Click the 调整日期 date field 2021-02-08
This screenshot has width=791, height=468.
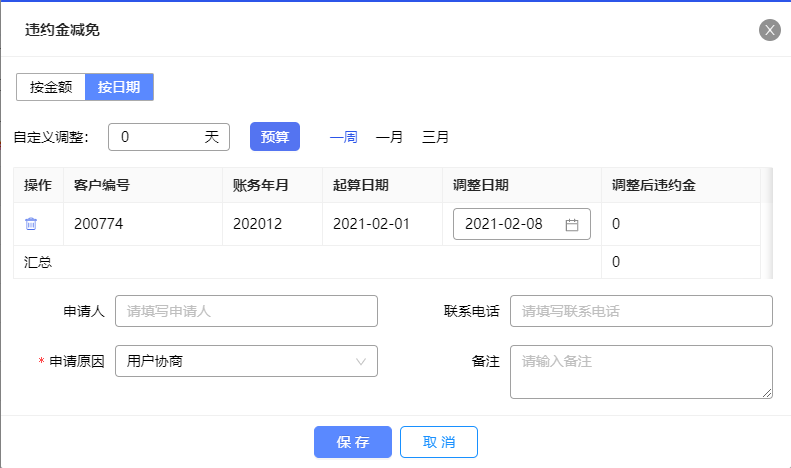click(x=522, y=224)
